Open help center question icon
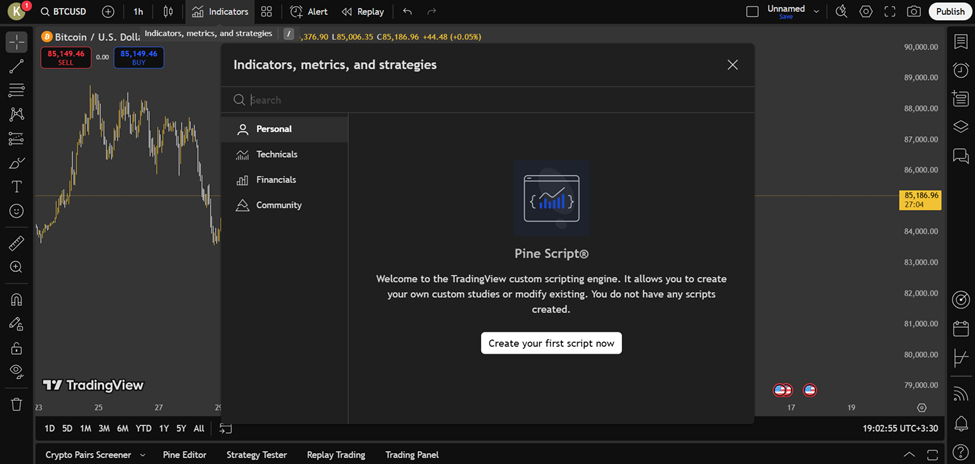The height and width of the screenshot is (464, 975). [961, 451]
